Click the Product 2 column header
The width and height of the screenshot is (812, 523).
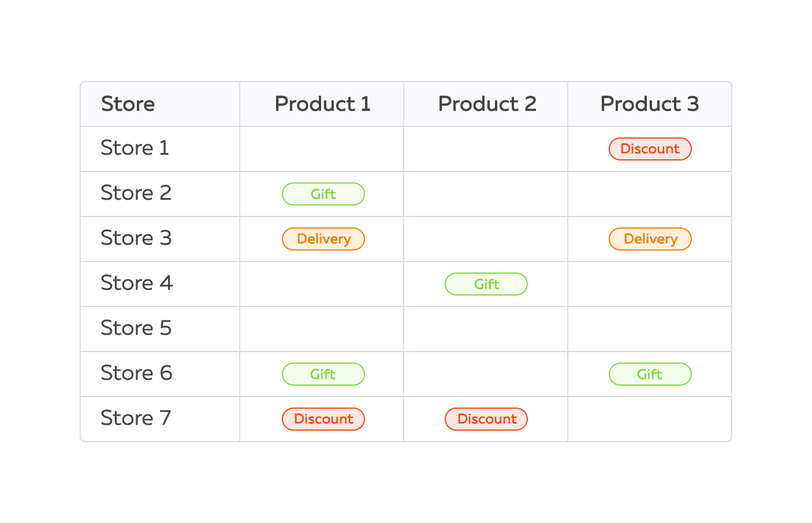[x=487, y=104]
